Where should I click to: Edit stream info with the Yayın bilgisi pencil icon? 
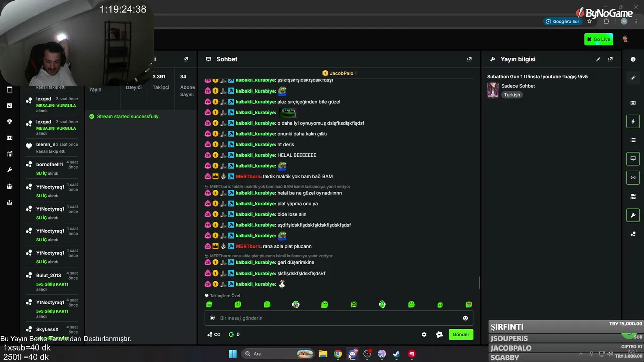(598, 59)
